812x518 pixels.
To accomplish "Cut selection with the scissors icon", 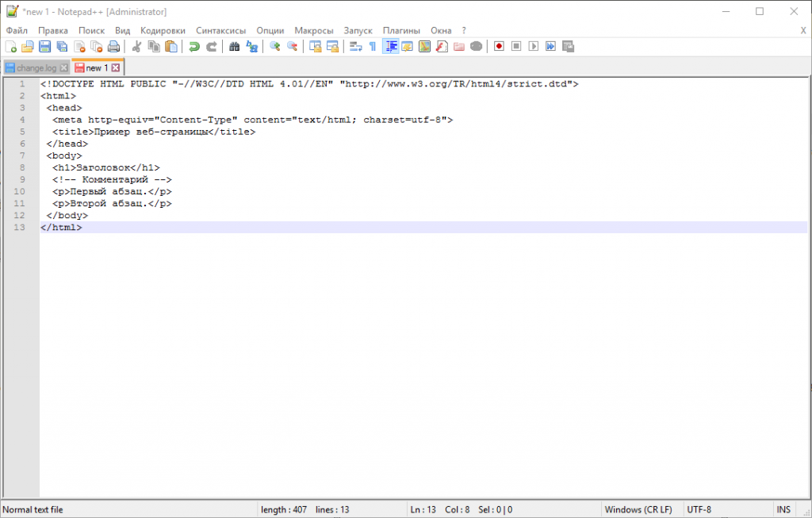I will point(136,47).
